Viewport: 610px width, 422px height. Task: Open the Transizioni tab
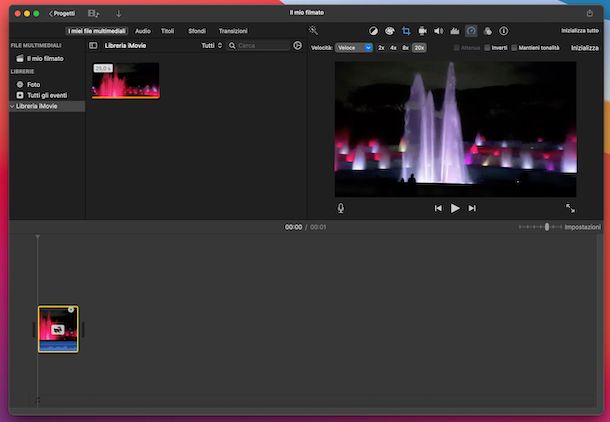tap(233, 31)
